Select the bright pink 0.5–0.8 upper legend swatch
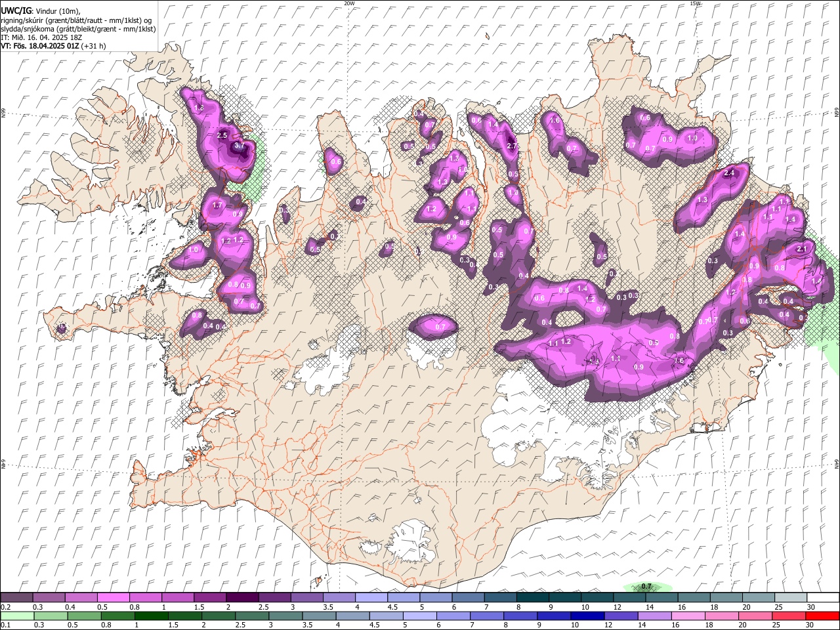 coord(113,598)
